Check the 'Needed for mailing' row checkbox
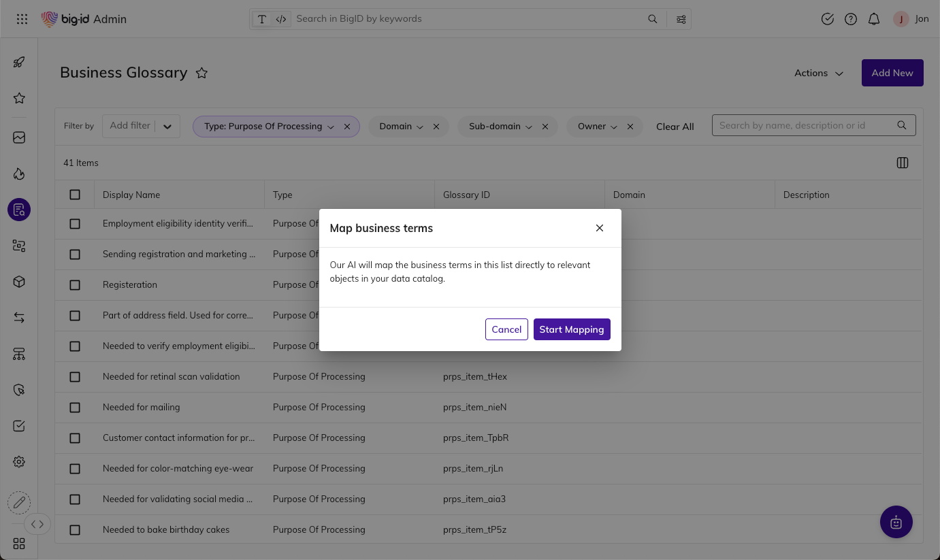 (x=75, y=408)
